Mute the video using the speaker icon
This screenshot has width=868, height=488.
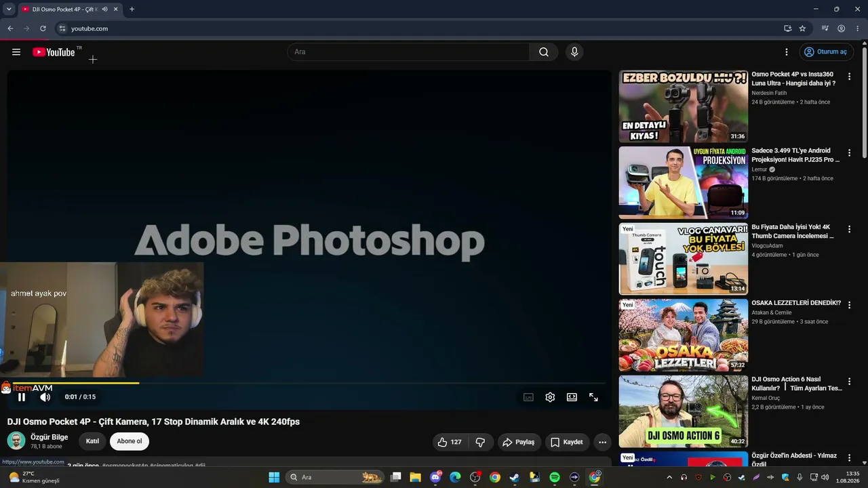45,397
